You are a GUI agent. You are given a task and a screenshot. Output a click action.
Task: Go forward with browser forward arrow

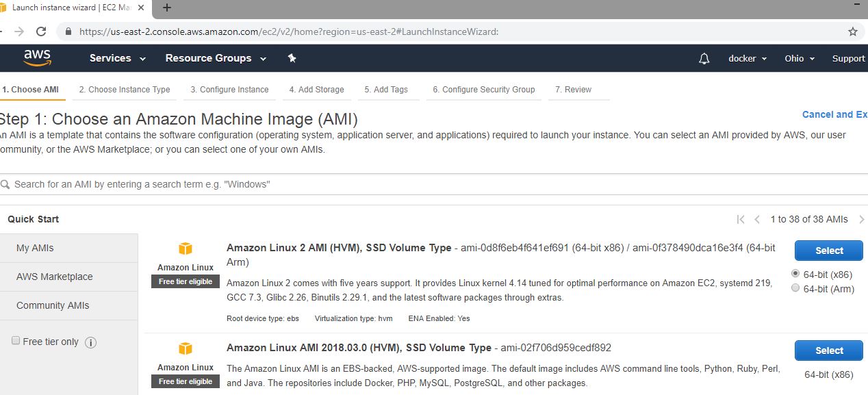pyautogui.click(x=19, y=31)
